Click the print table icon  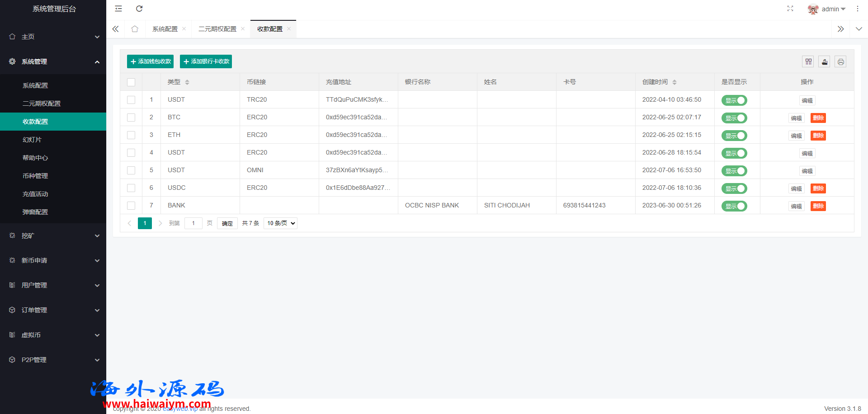coord(840,62)
